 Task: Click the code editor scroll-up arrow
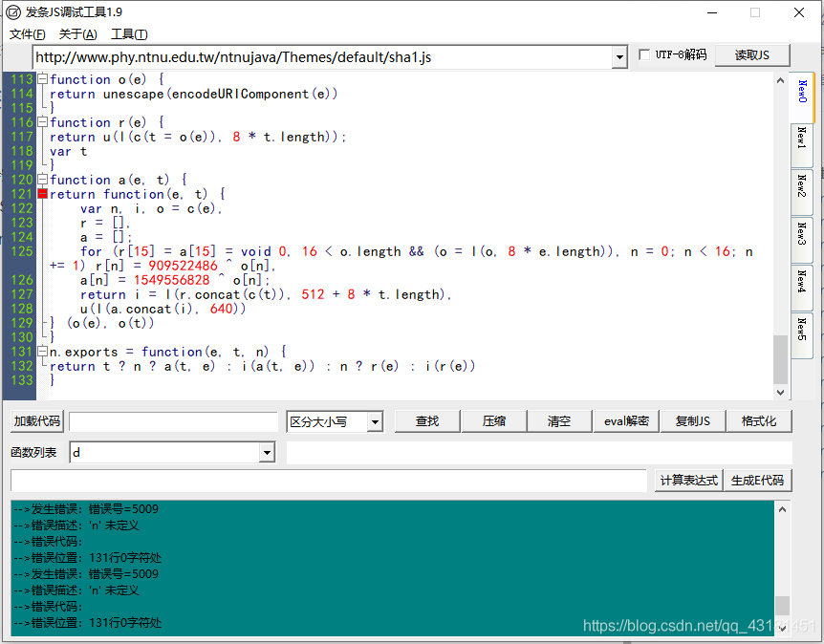click(780, 81)
